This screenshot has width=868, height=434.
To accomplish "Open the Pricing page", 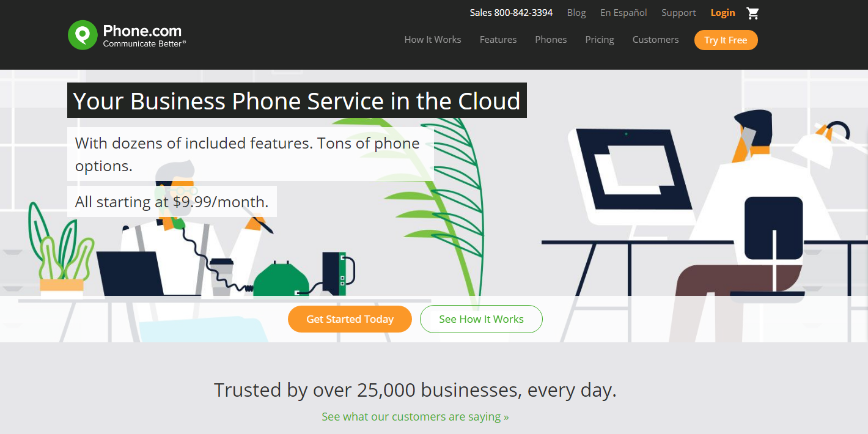I will coord(600,40).
